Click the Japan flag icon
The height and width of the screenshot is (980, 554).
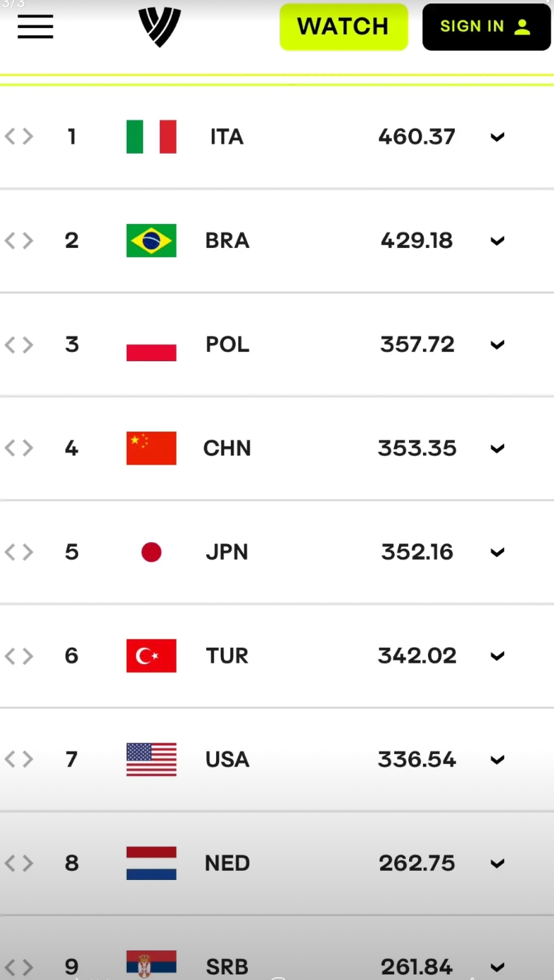(151, 552)
